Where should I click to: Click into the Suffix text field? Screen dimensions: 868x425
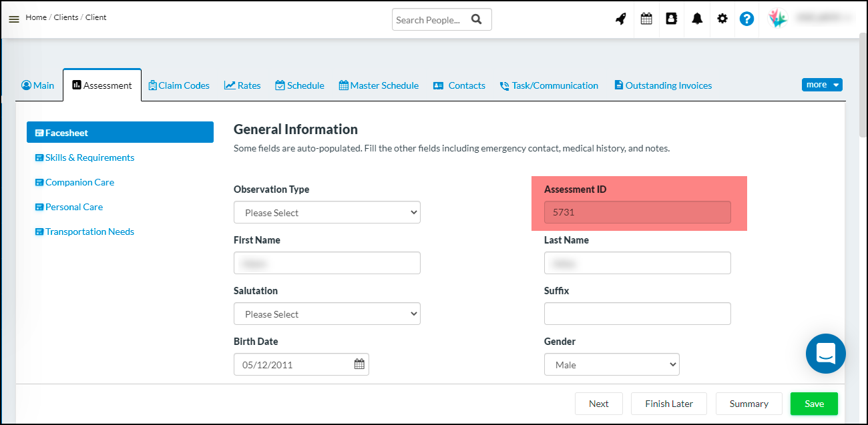click(637, 314)
